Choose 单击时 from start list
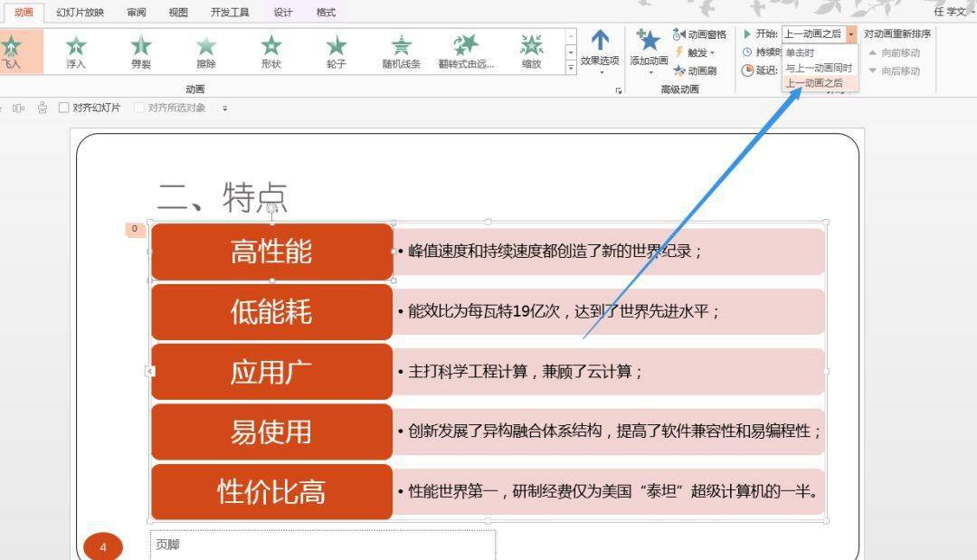Viewport: 977px width, 560px height. 820,53
